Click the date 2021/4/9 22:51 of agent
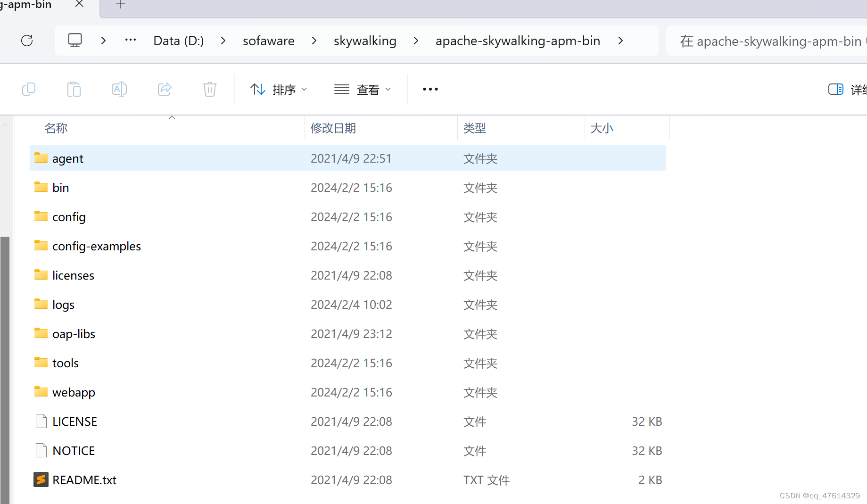 tap(351, 158)
